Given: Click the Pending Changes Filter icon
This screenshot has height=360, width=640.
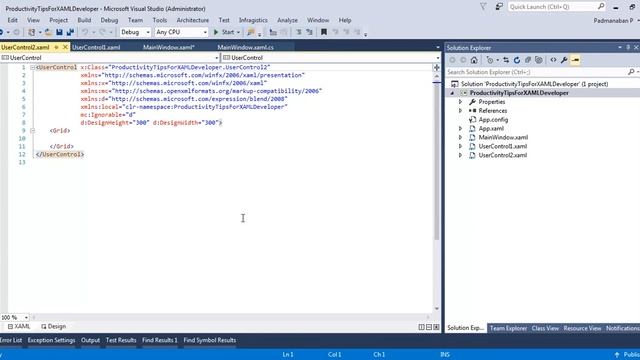Looking at the screenshot, I should 490,60.
